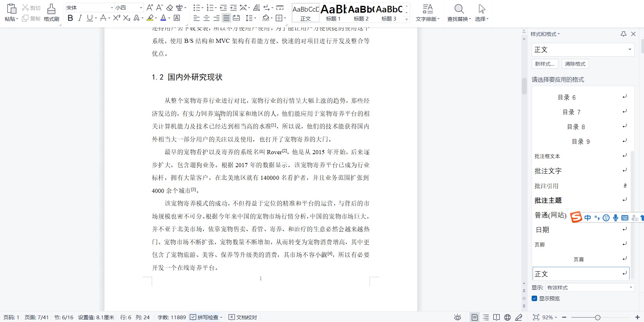Pin the Styles and Formatting pane

tap(623, 34)
